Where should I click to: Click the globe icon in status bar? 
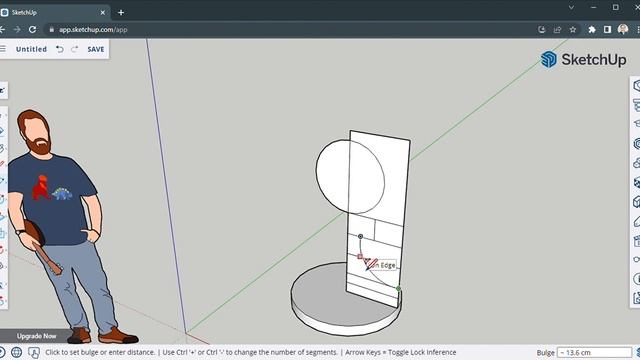click(x=16, y=352)
